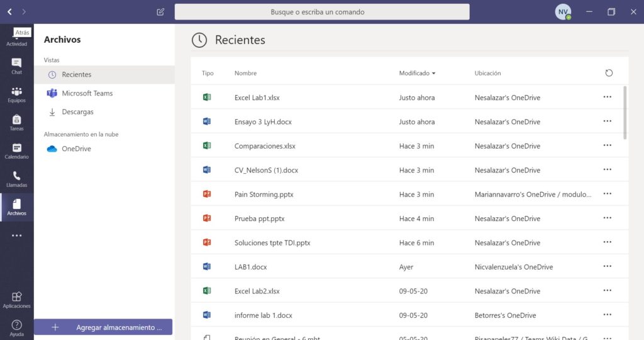The image size is (644, 340).
Task: Select Microsoft Teams view
Action: pos(87,93)
